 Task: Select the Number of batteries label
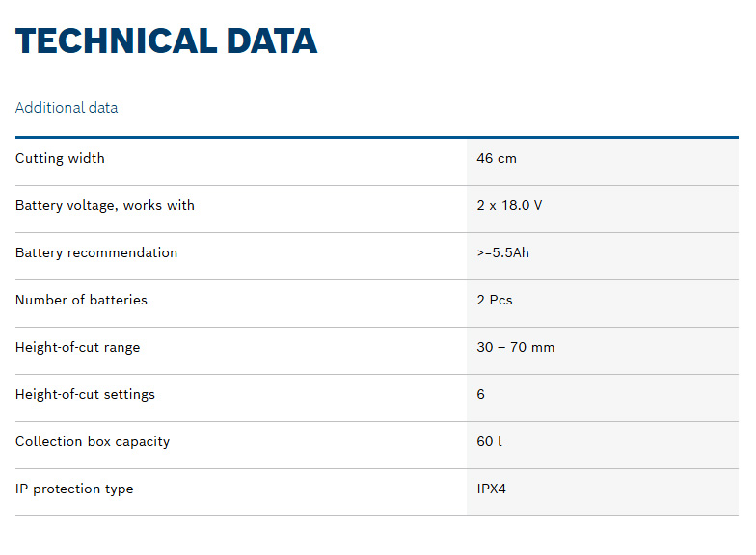coord(81,300)
